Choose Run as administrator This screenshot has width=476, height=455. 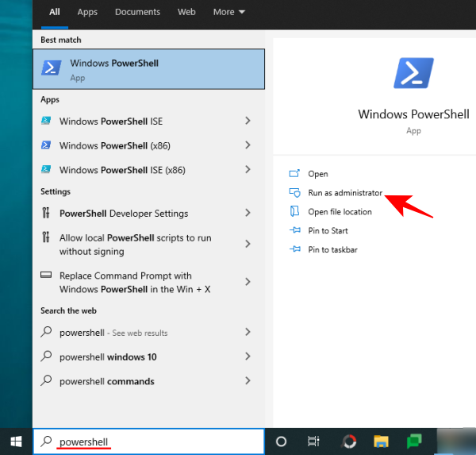(x=344, y=193)
